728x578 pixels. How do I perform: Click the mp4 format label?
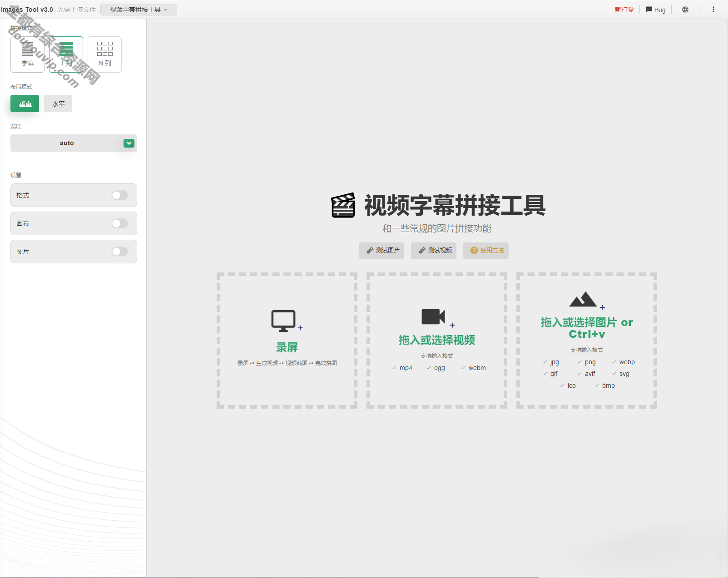pos(406,368)
